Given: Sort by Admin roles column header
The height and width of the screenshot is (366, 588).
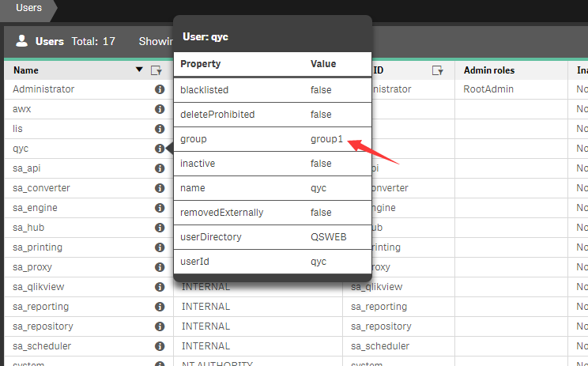Looking at the screenshot, I should point(488,70).
